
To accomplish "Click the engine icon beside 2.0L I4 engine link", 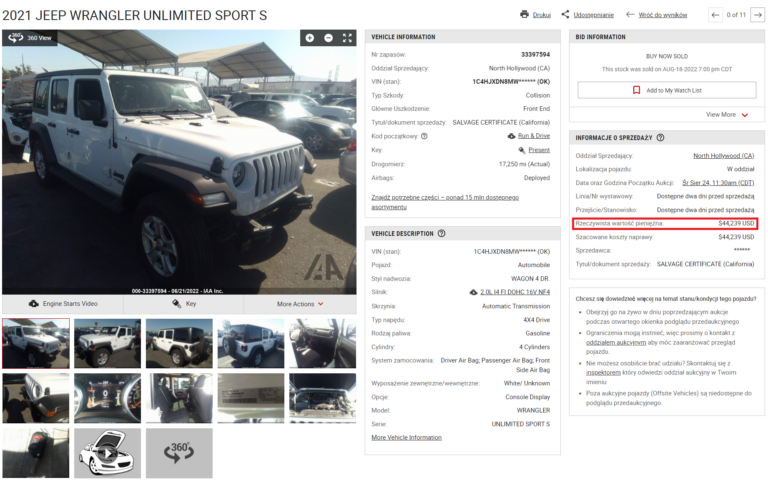I will pos(474,292).
